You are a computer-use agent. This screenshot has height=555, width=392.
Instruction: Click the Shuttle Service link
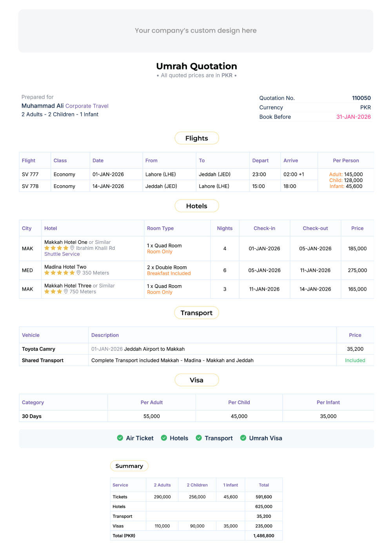pos(62,254)
